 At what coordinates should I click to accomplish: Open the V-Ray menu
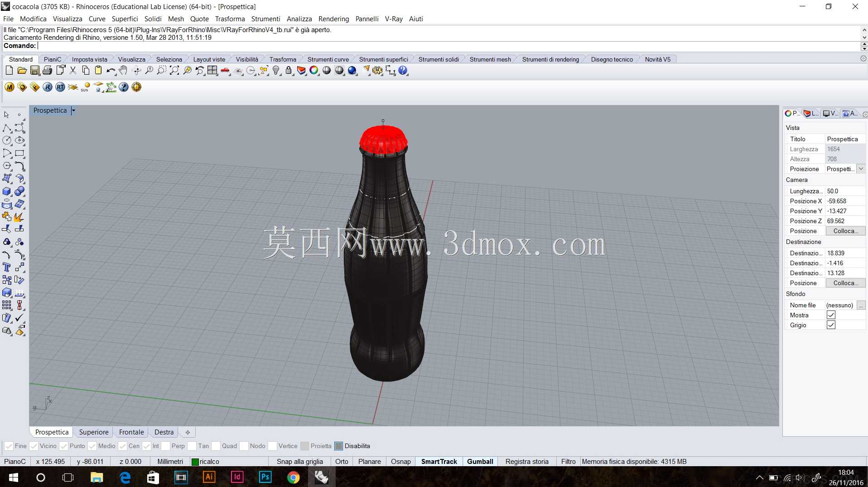click(394, 19)
